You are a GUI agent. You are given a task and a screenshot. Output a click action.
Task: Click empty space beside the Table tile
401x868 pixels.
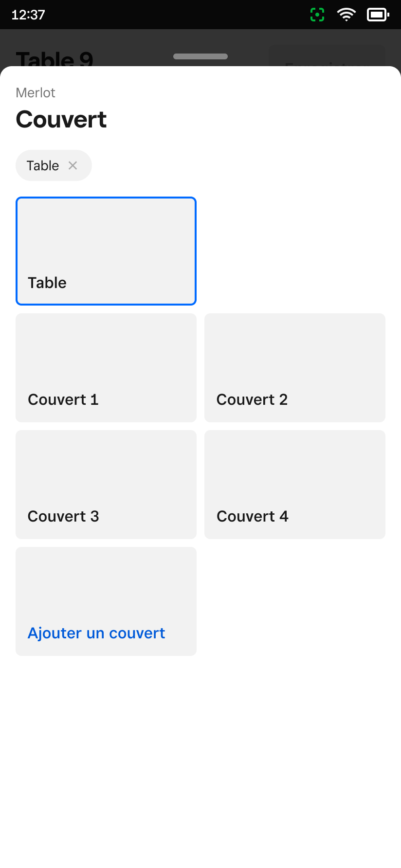click(295, 251)
